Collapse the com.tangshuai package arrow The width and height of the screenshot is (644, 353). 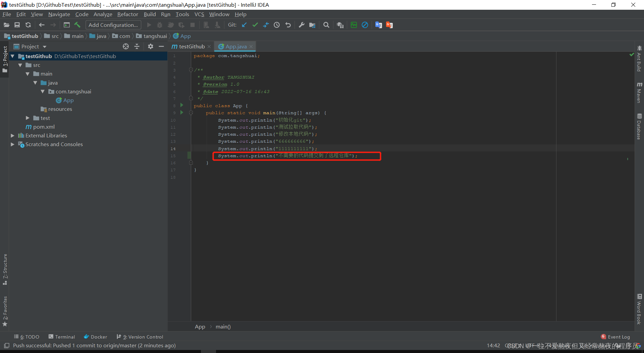43,91
